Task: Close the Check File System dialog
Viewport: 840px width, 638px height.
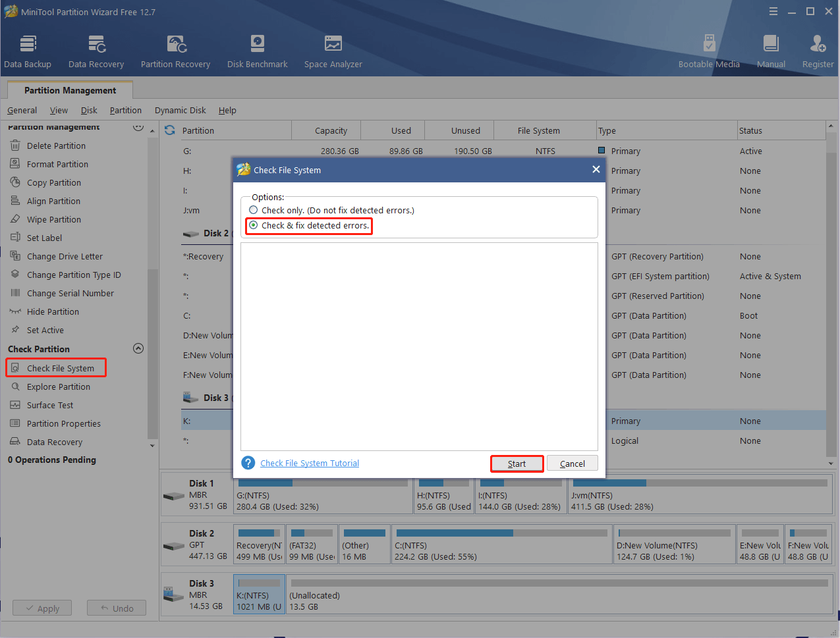Action: [x=596, y=169]
